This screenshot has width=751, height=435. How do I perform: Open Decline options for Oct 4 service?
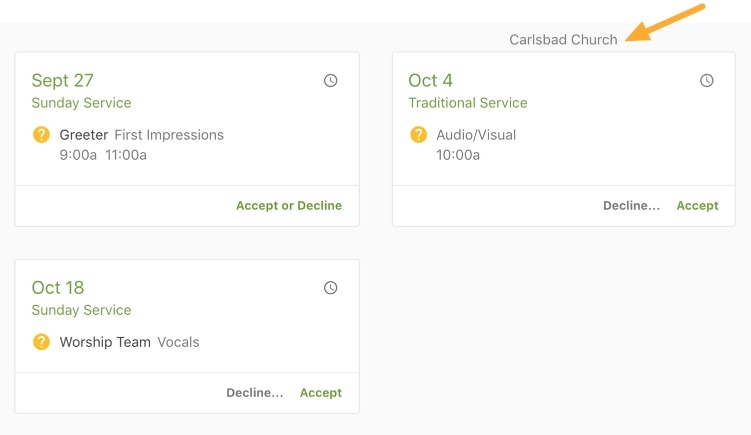pos(631,206)
